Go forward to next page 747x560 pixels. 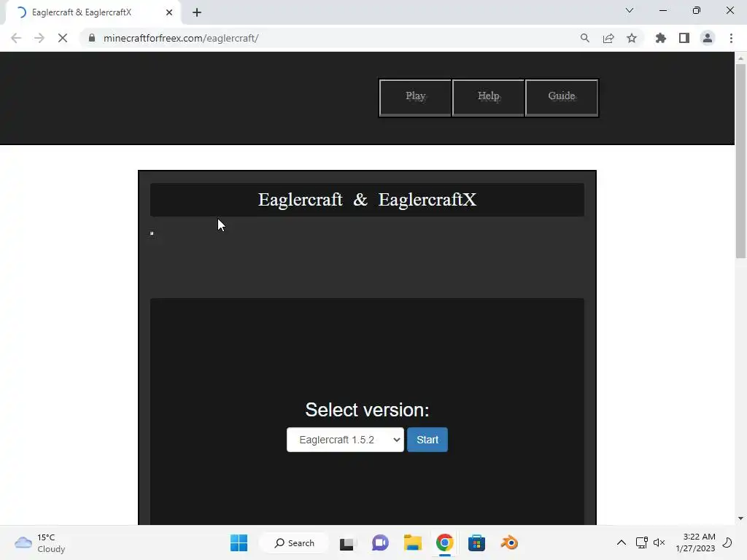(x=39, y=38)
